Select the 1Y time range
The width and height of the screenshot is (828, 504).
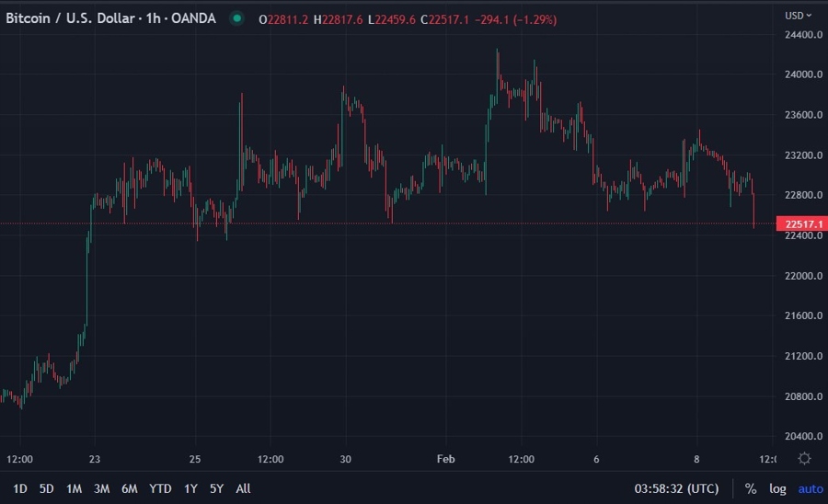tap(190, 488)
